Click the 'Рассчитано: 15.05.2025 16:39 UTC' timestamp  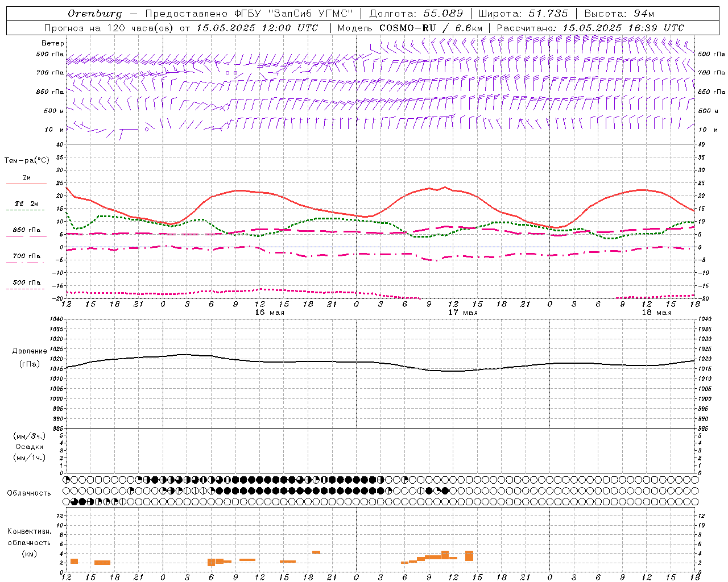click(590, 28)
